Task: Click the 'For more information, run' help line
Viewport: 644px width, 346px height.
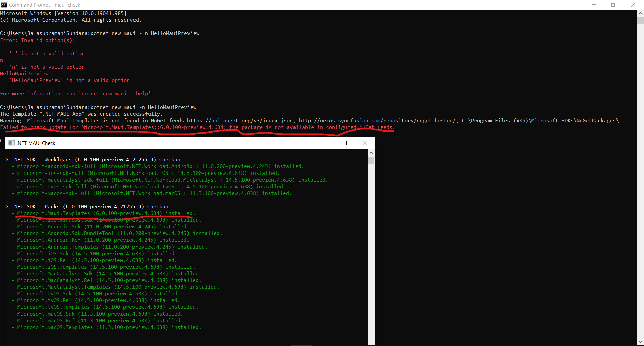Action: point(77,94)
